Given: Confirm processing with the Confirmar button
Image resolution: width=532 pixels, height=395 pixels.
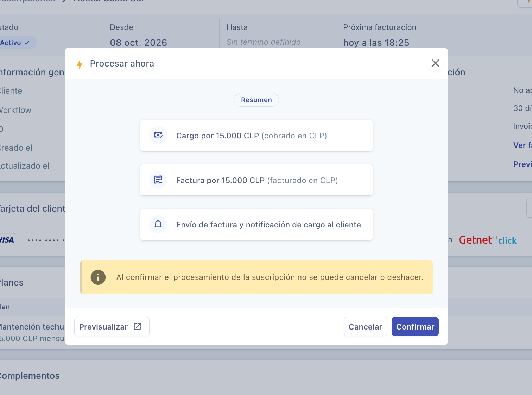Looking at the screenshot, I should (x=415, y=327).
